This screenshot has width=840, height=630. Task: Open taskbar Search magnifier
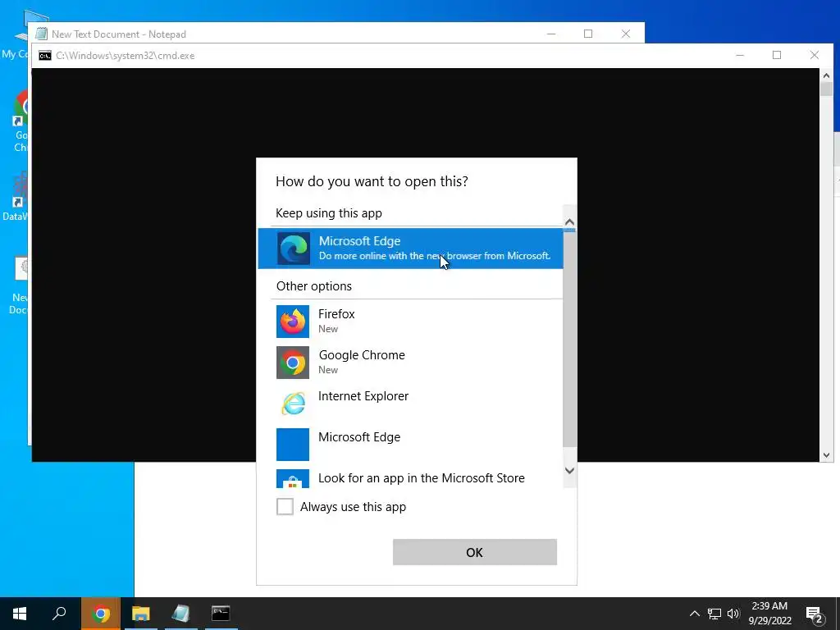pyautogui.click(x=59, y=614)
